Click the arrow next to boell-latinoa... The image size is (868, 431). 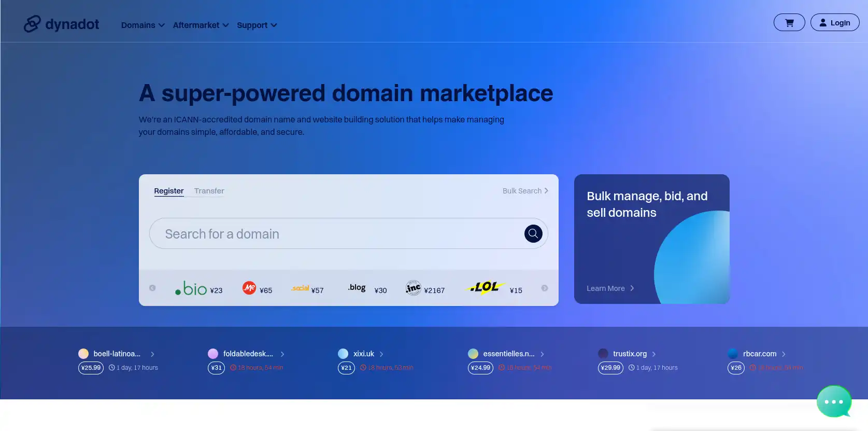[152, 354]
